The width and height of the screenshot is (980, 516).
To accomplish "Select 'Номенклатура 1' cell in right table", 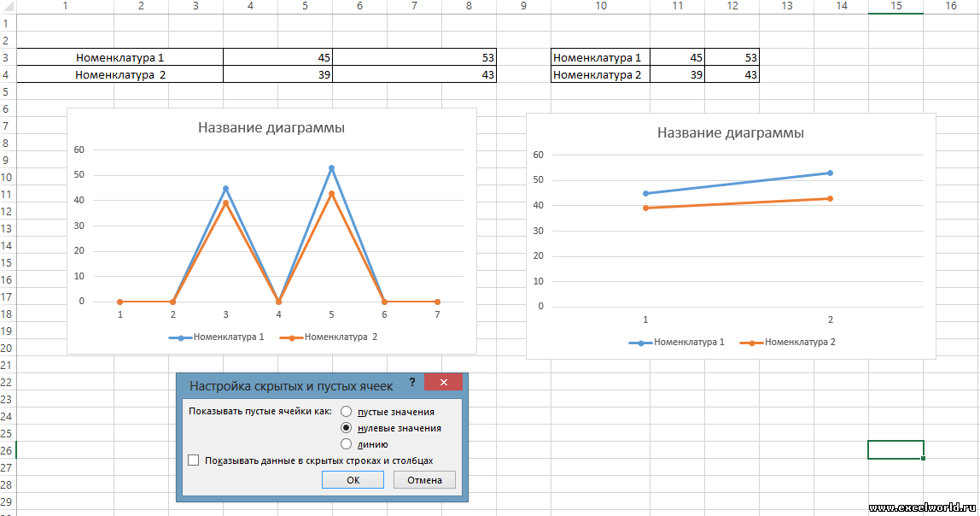I will [600, 57].
